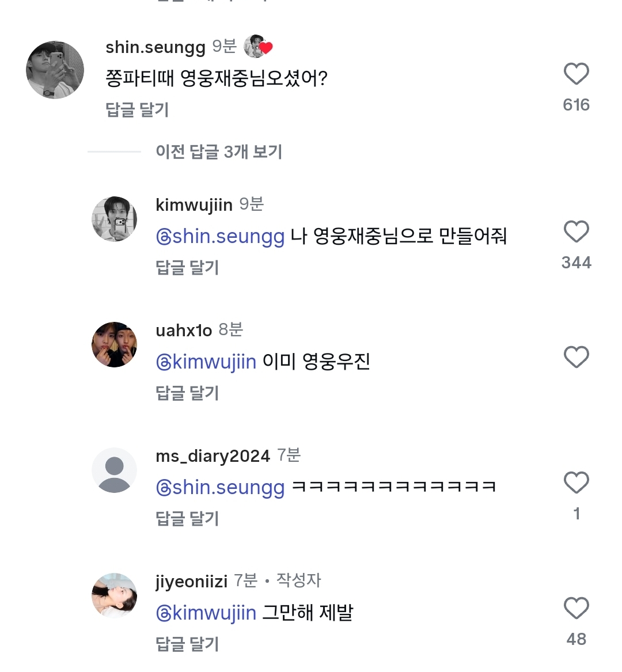Open kimwujiin's mirror selfie avatar
The width and height of the screenshot is (622, 672).
(115, 219)
